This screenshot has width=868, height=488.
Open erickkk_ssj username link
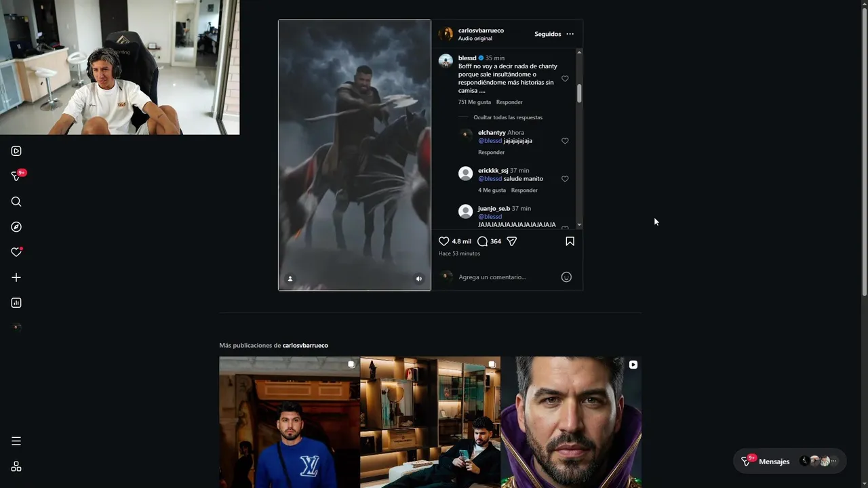coord(493,171)
